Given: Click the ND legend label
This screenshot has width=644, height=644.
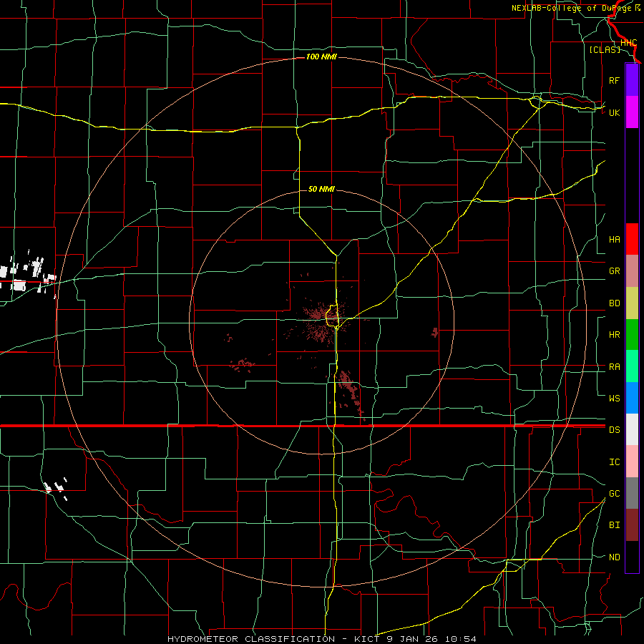Looking at the screenshot, I should (614, 557).
